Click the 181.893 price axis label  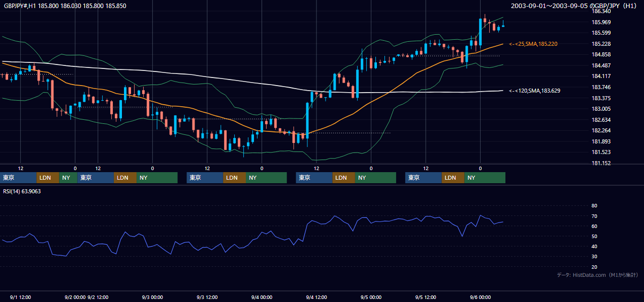tap(601, 142)
